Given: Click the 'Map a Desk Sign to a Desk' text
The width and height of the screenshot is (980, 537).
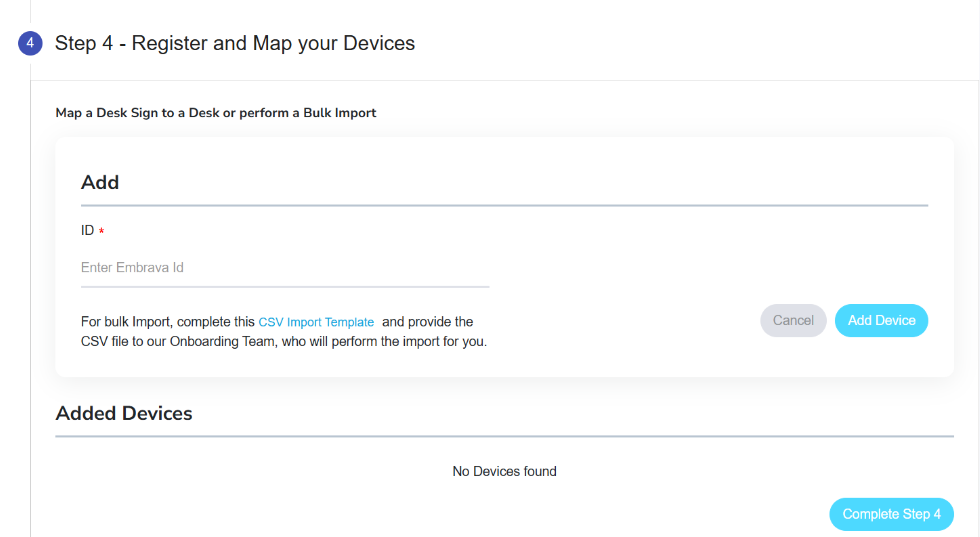Looking at the screenshot, I should (x=137, y=113).
